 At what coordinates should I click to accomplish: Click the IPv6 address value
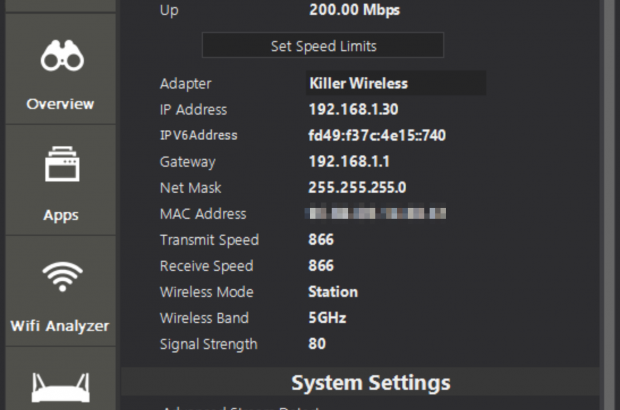pyautogui.click(x=376, y=136)
